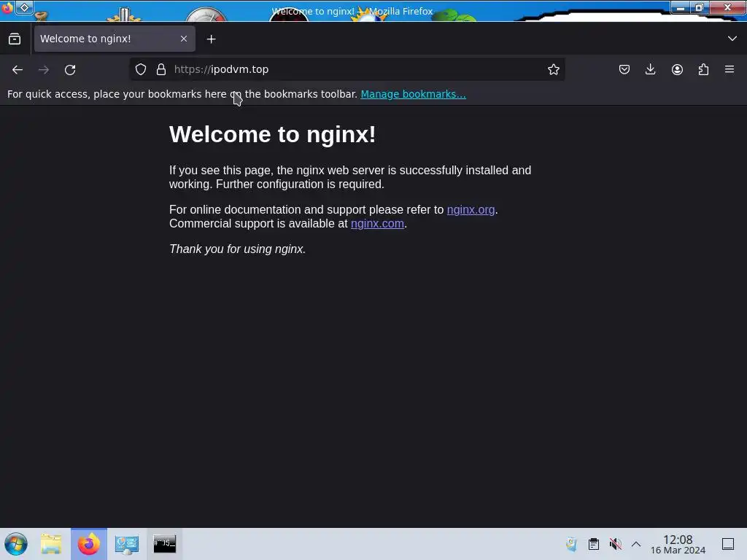Screen dimensions: 747x560
Task: Minimize the Firefox window
Action: (681, 7)
